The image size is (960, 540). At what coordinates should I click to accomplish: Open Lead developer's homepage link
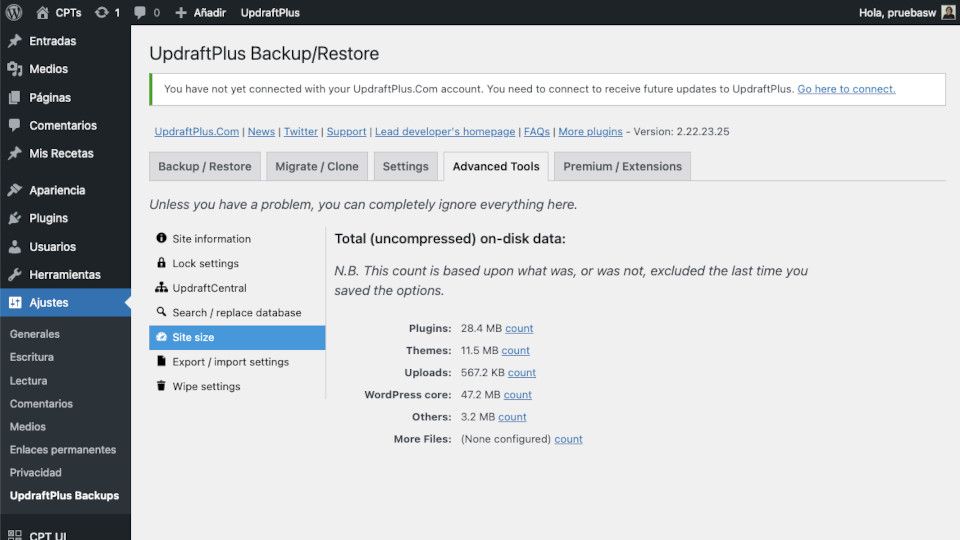[x=445, y=131]
